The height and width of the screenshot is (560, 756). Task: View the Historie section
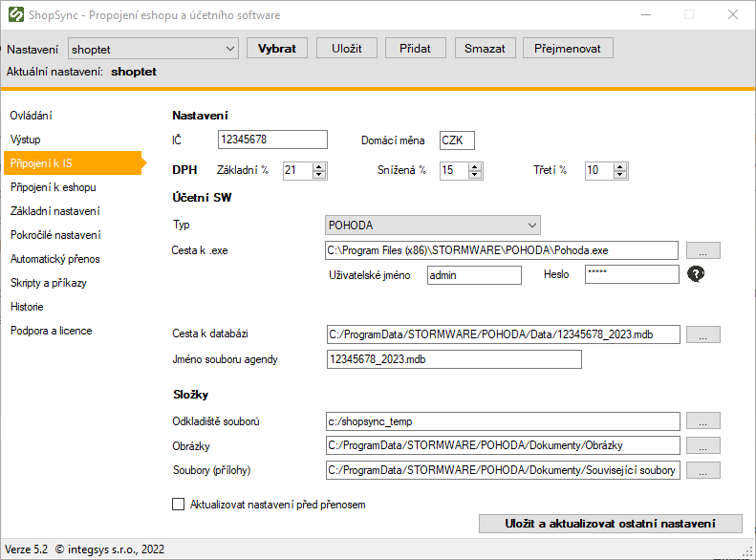(27, 307)
